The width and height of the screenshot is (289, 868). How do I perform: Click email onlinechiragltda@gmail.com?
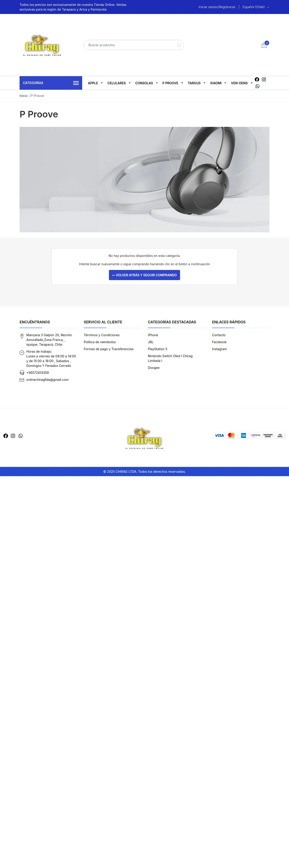(x=47, y=380)
